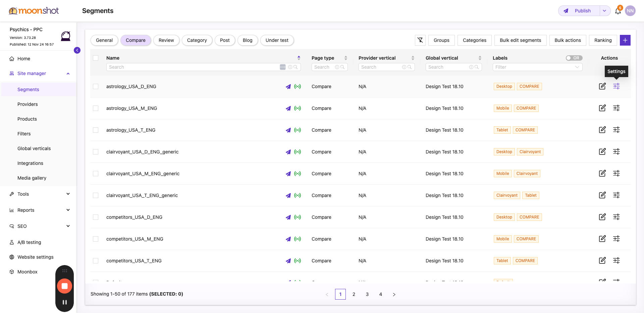644x313 pixels.
Task: Select all segments with header checkbox
Action: pyautogui.click(x=96, y=58)
